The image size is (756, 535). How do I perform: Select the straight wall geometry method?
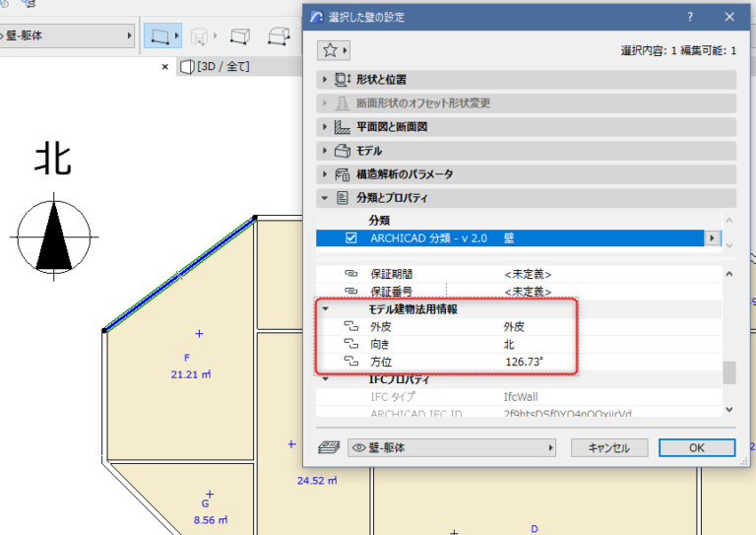(x=159, y=35)
